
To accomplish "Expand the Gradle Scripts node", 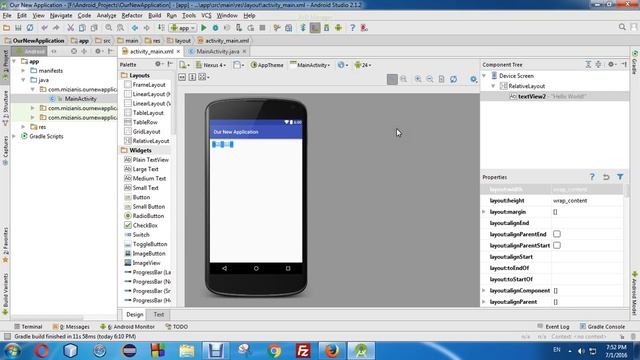I will pyautogui.click(x=14, y=136).
